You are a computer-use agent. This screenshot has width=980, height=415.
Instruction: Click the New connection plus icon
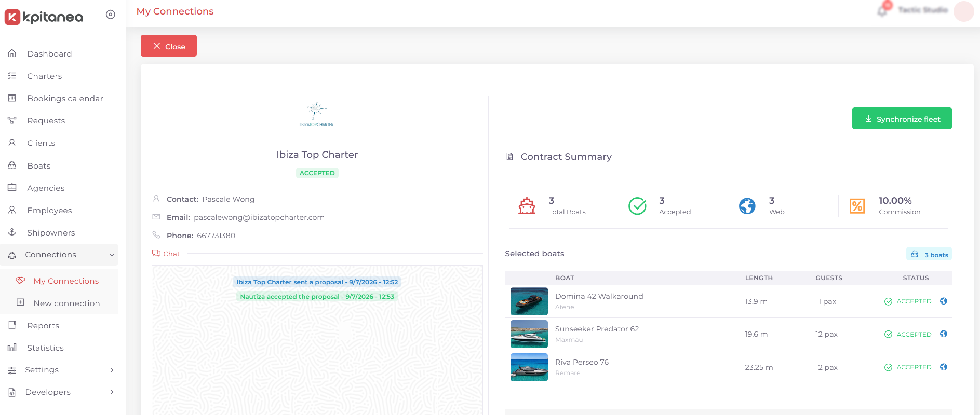(20, 303)
